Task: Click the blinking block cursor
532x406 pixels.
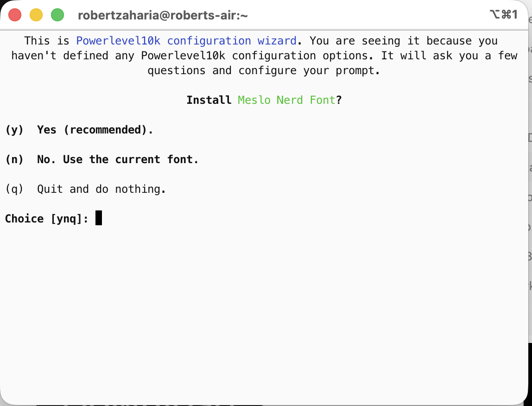Action: tap(98, 218)
